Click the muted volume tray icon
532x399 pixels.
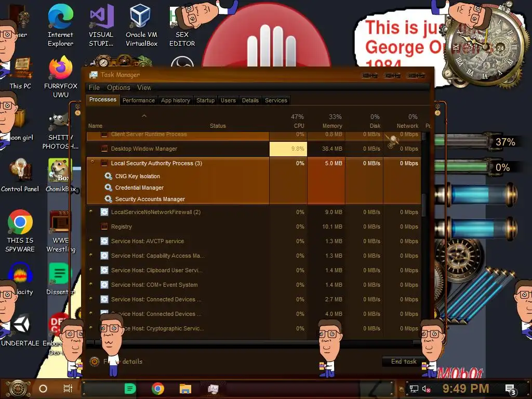point(426,389)
